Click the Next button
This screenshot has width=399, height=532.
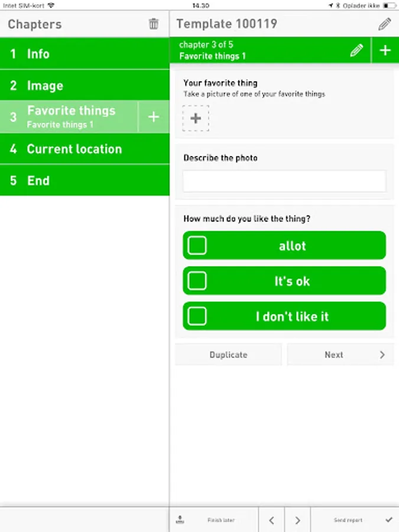tap(340, 355)
